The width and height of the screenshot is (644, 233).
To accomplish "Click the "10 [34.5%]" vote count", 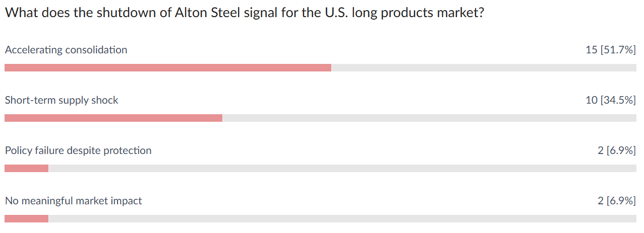I will 610,100.
